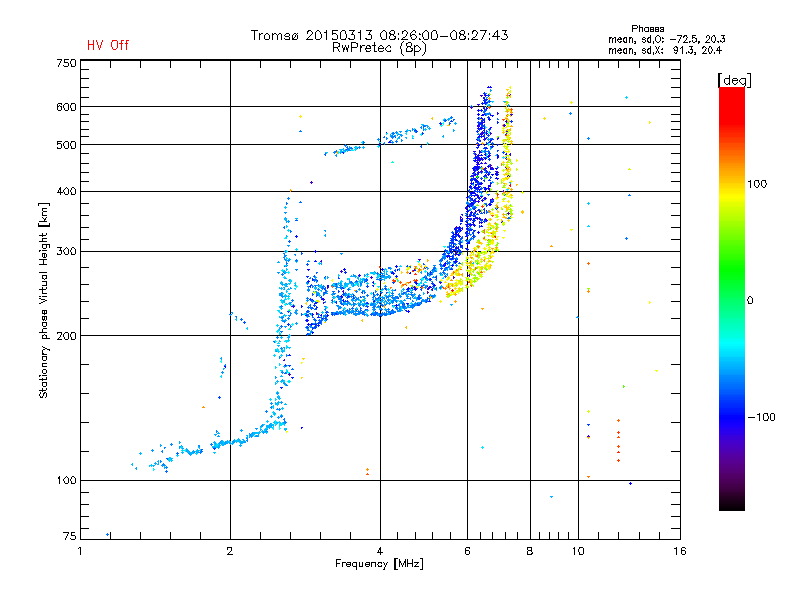Click the x-axis '2' tick label

click(230, 551)
